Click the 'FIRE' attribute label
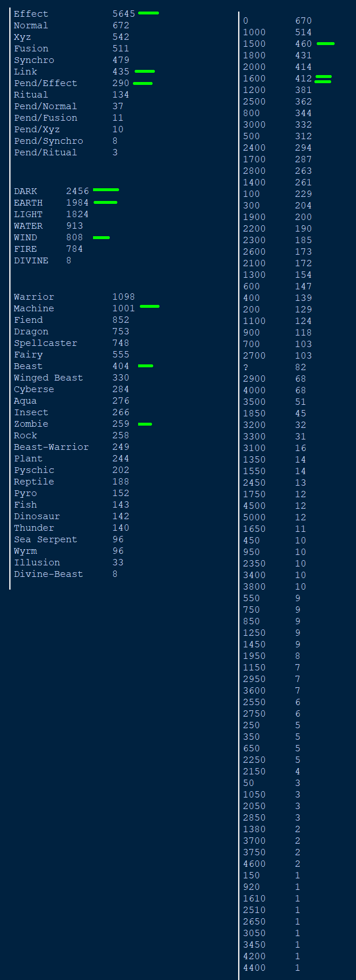 25,249
